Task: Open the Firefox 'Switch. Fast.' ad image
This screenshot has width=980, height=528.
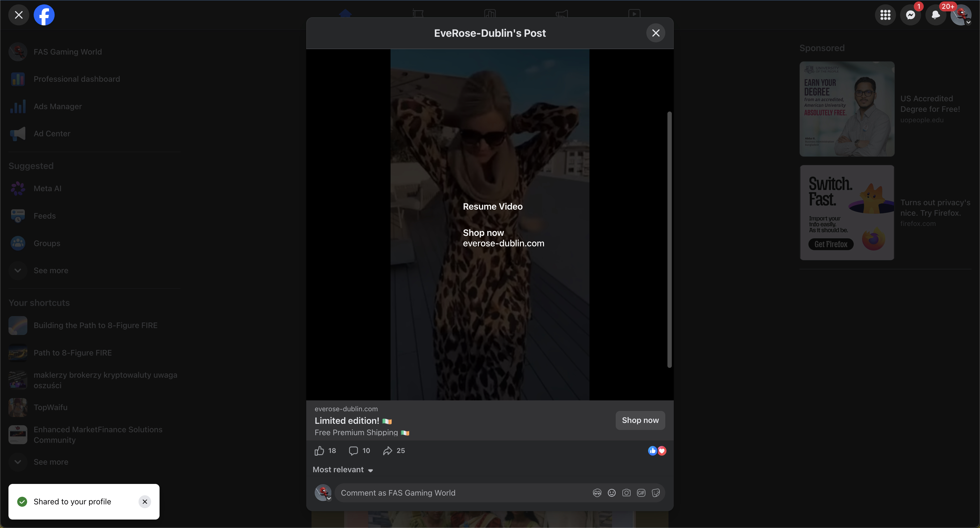Action: pyautogui.click(x=847, y=212)
